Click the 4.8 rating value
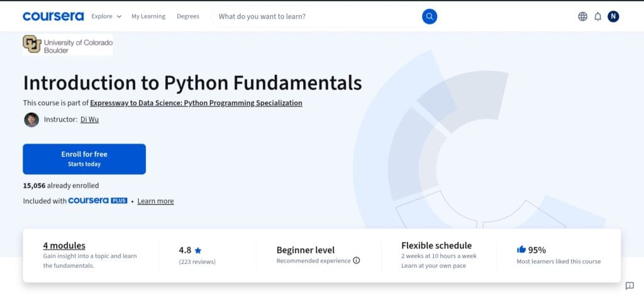644x303 pixels. click(185, 250)
